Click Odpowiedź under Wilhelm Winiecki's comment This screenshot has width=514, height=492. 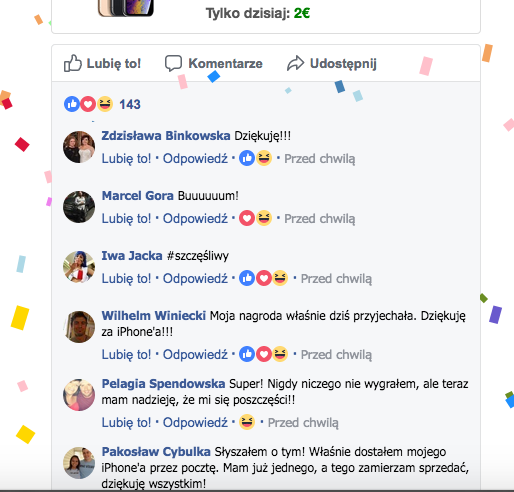point(195,354)
